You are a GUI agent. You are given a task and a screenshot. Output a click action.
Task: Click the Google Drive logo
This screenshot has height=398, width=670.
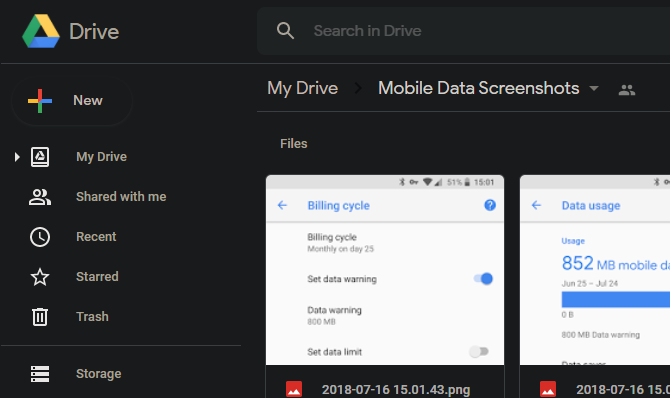pyautogui.click(x=41, y=31)
